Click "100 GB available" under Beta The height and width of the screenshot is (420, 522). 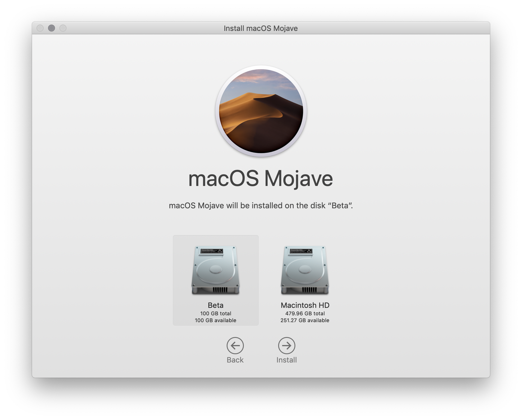click(216, 320)
